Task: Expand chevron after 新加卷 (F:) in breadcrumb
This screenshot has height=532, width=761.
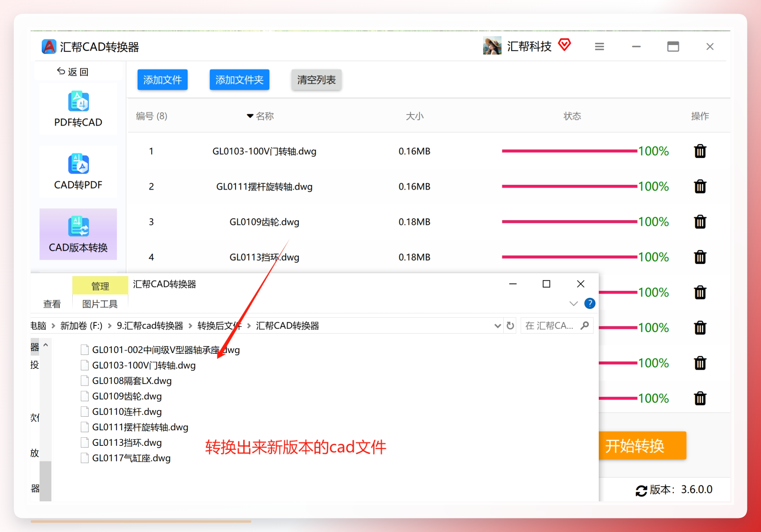Action: point(110,326)
